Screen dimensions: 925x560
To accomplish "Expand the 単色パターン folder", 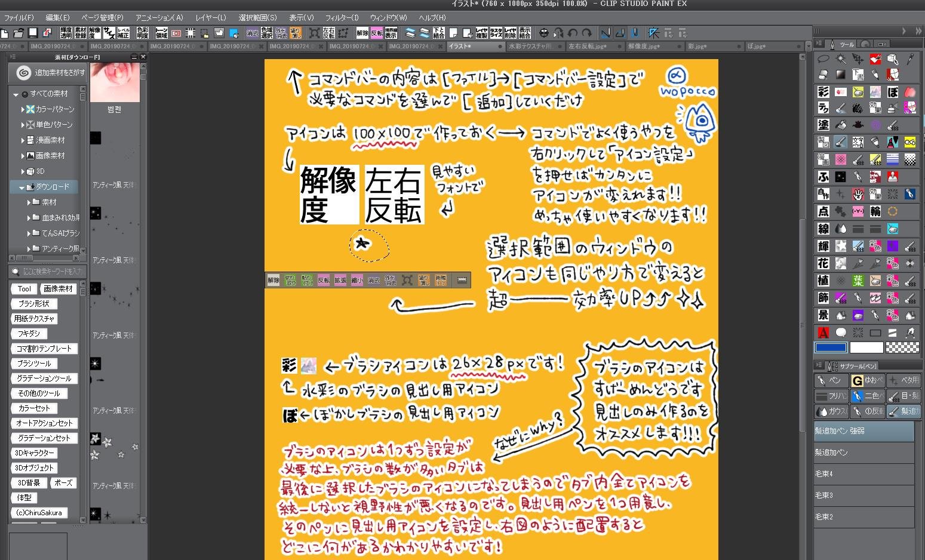I will [23, 125].
